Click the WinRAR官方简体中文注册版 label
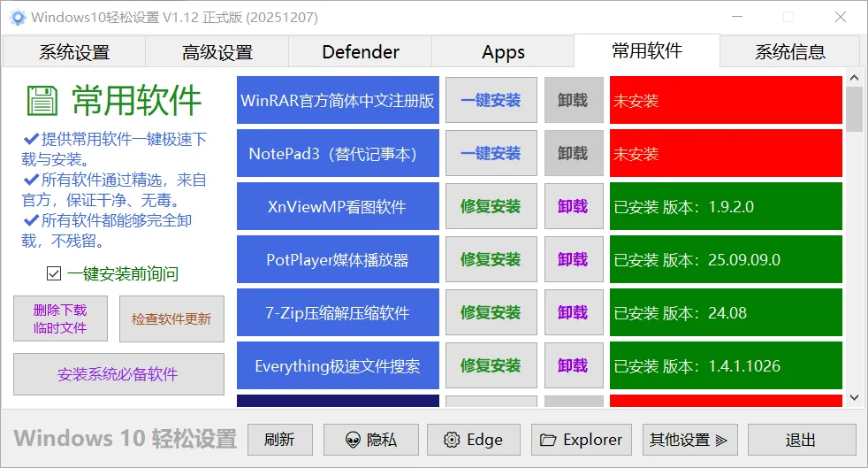Image resolution: width=868 pixels, height=468 pixels. coord(338,100)
